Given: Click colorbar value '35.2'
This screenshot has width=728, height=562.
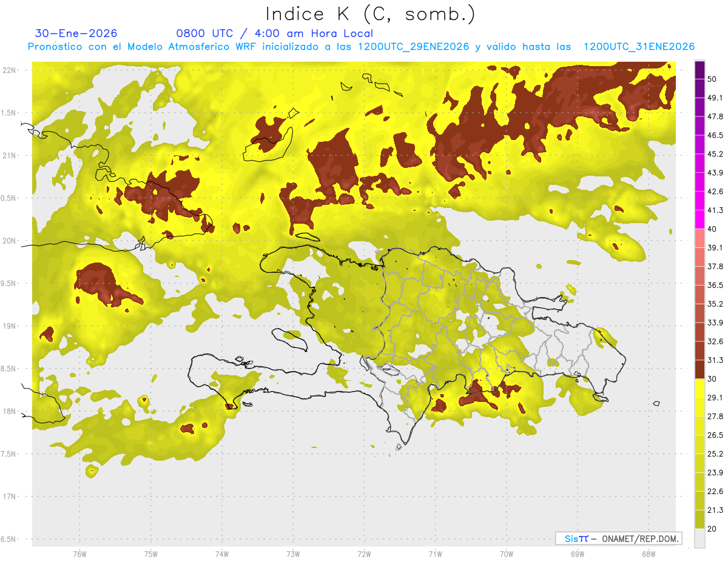Looking at the screenshot, I should click(x=715, y=304).
